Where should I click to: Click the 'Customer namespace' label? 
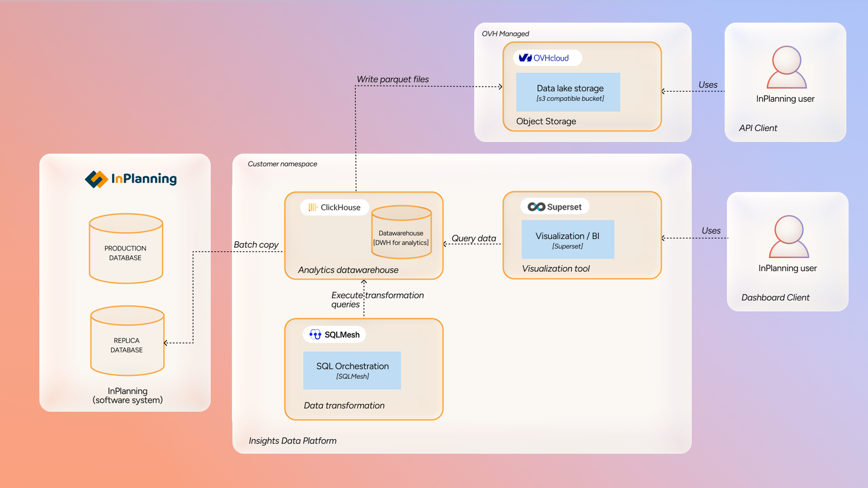(x=283, y=164)
